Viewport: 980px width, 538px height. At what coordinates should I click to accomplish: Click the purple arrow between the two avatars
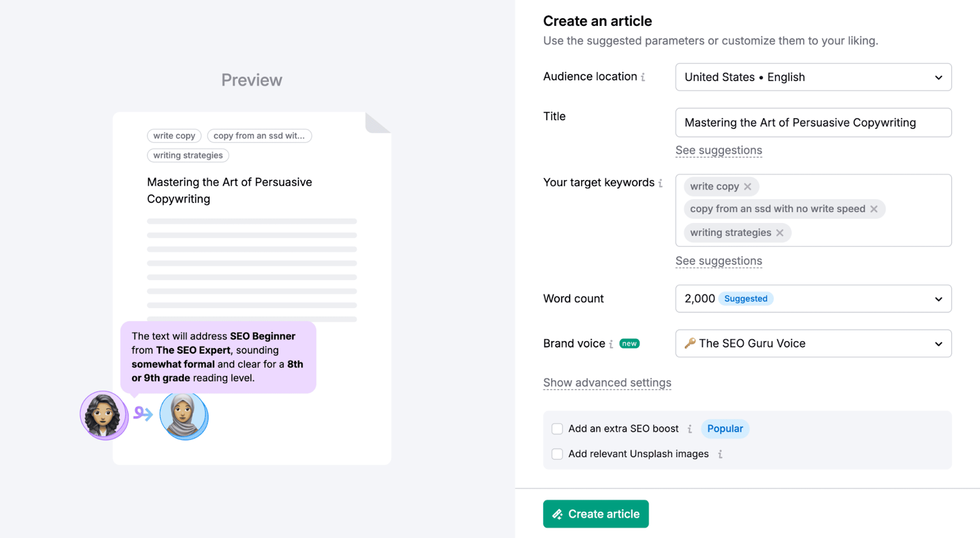pos(143,415)
